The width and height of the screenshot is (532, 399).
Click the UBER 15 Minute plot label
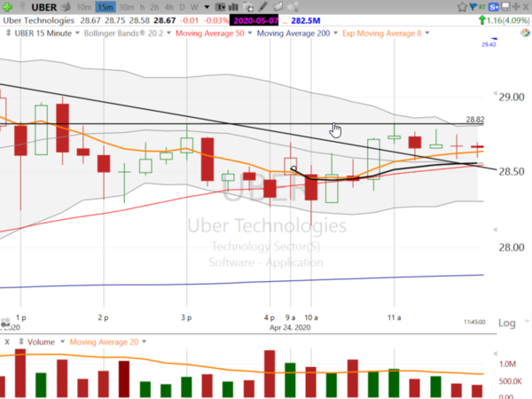click(43, 34)
